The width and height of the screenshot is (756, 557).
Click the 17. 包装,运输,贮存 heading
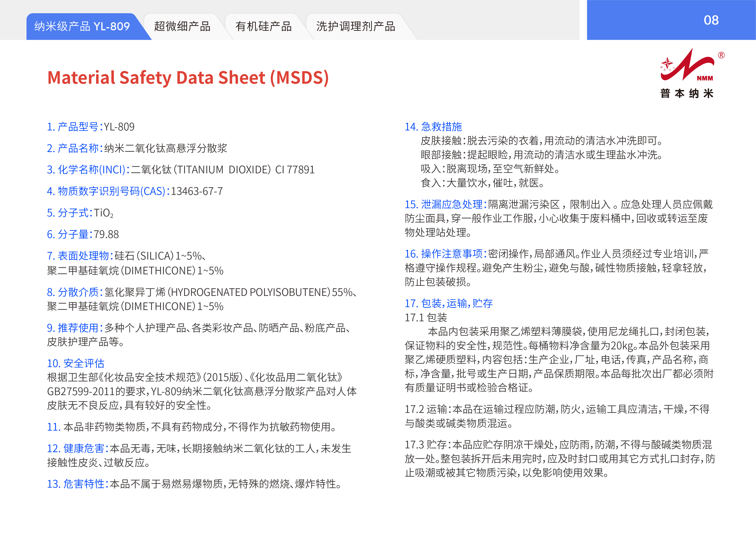point(448,304)
